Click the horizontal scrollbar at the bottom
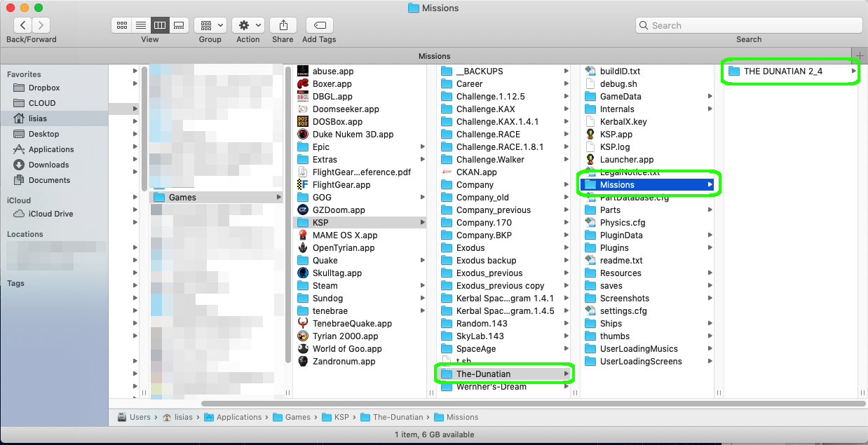Viewport: 868px width, 445px height. point(491,404)
